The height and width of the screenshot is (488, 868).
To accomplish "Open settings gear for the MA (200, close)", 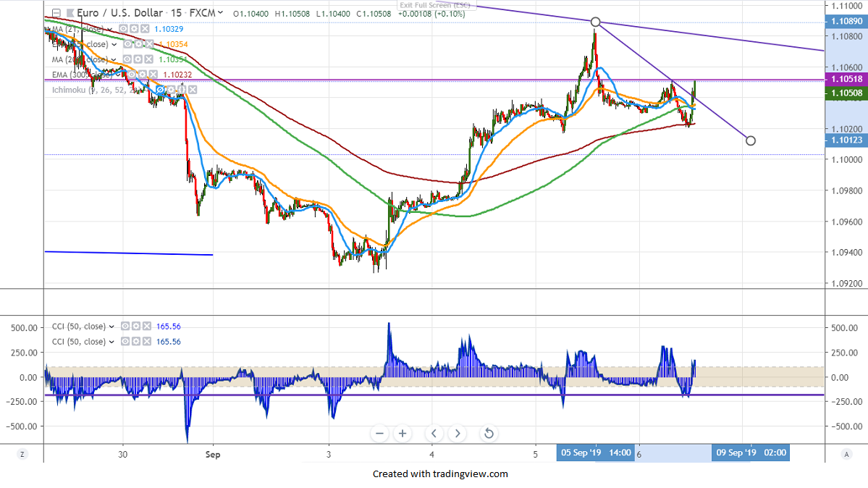I will coord(138,59).
